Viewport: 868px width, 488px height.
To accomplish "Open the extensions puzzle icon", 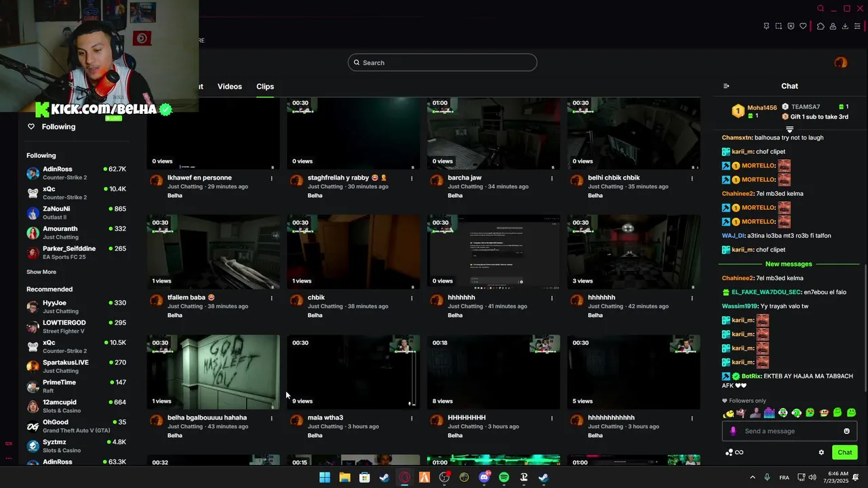I will 821,26.
